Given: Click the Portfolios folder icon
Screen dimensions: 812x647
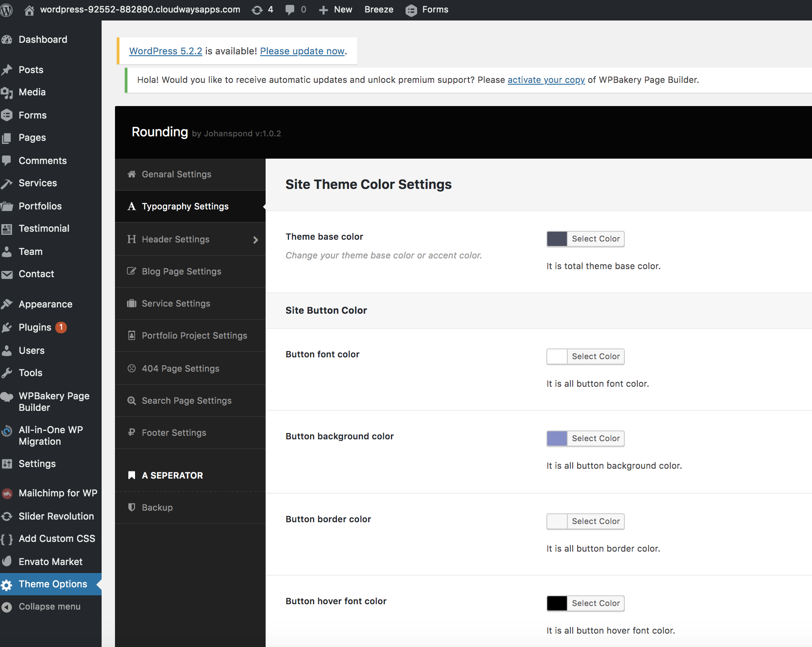Looking at the screenshot, I should pyautogui.click(x=7, y=206).
